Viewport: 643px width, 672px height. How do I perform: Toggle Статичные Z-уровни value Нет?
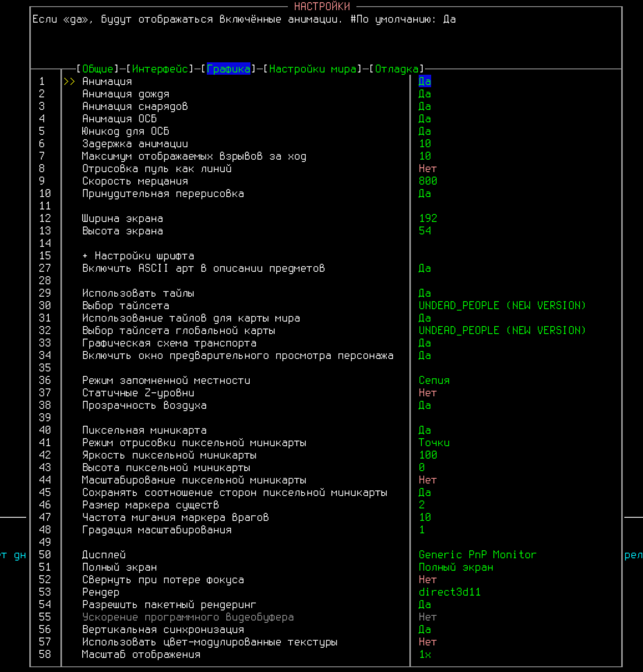pos(427,392)
